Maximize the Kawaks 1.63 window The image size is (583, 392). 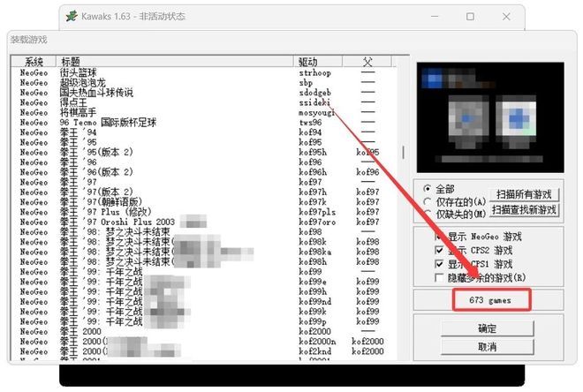[470, 17]
